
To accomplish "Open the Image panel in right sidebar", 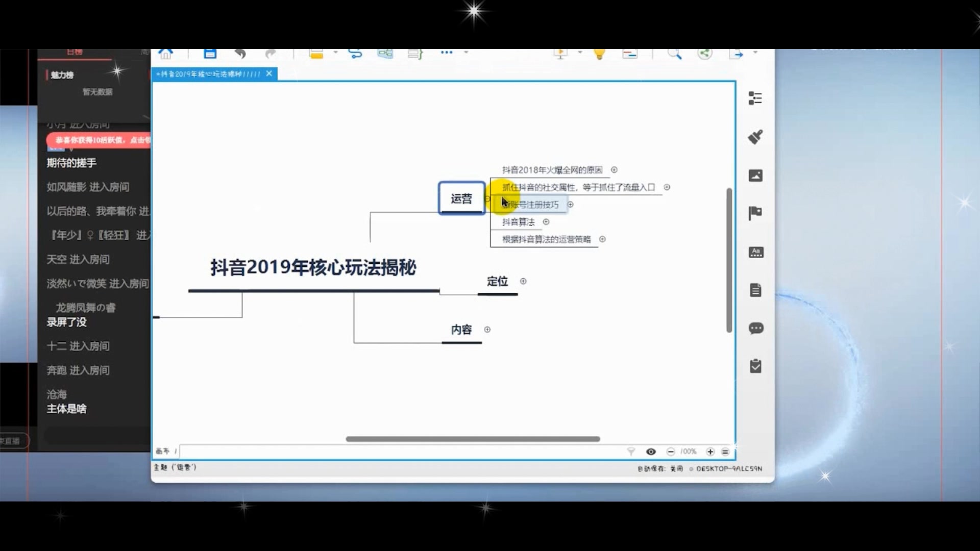I will coord(755,176).
